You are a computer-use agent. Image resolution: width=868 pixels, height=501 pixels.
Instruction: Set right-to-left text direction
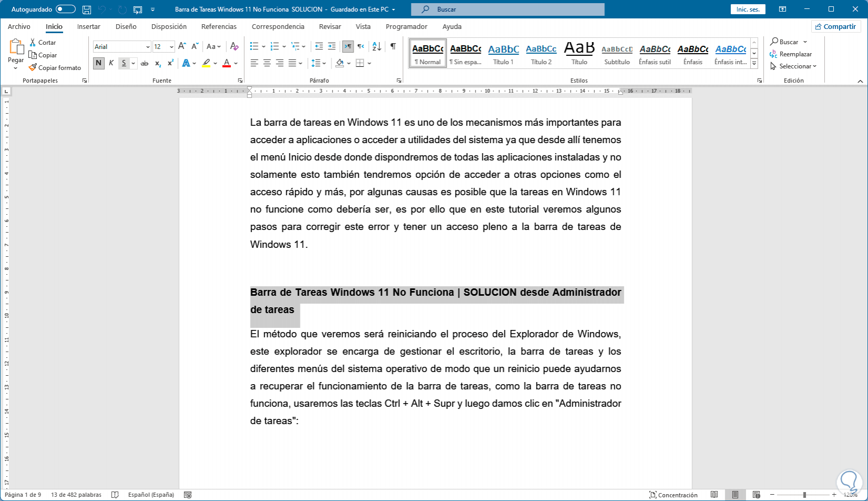click(x=360, y=46)
